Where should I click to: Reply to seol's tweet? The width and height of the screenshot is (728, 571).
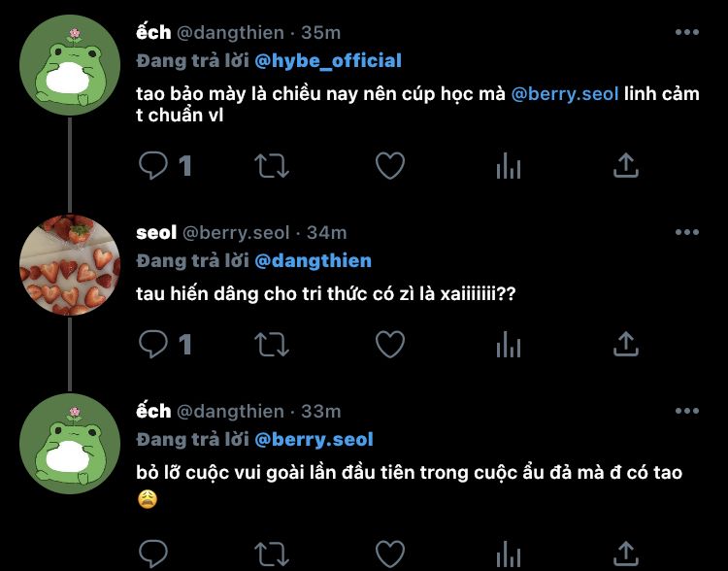click(154, 344)
